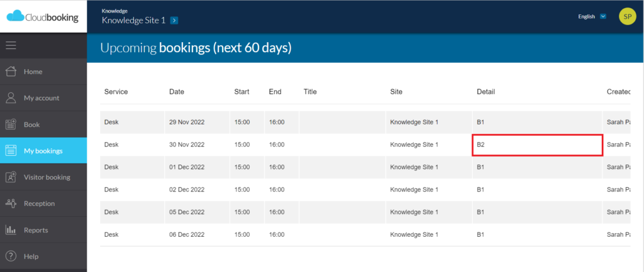Open the English language dropdown
The image size is (644, 272).
tap(592, 16)
